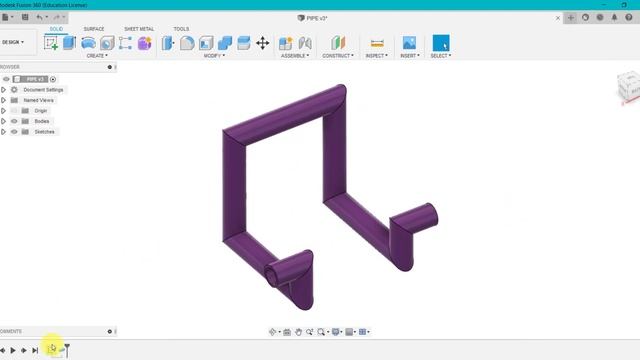Image resolution: width=640 pixels, height=360 pixels.
Task: Click the Rectangular Pattern tool icon
Action: pyautogui.click(x=125, y=43)
